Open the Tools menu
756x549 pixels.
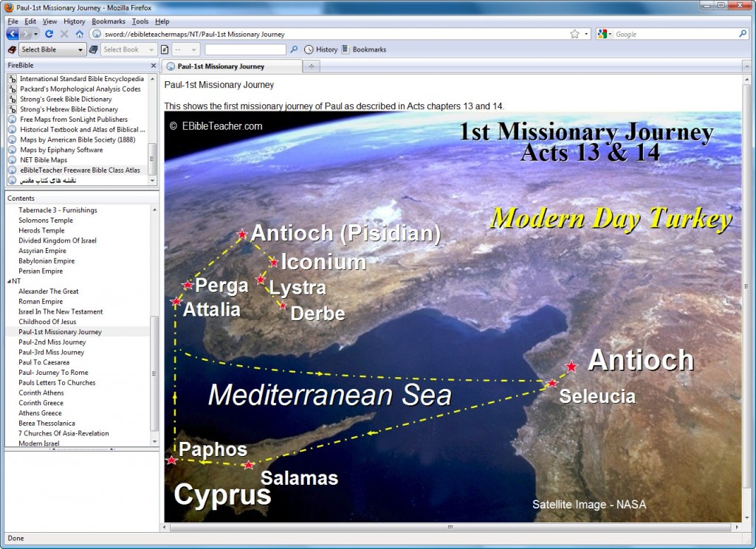click(140, 21)
